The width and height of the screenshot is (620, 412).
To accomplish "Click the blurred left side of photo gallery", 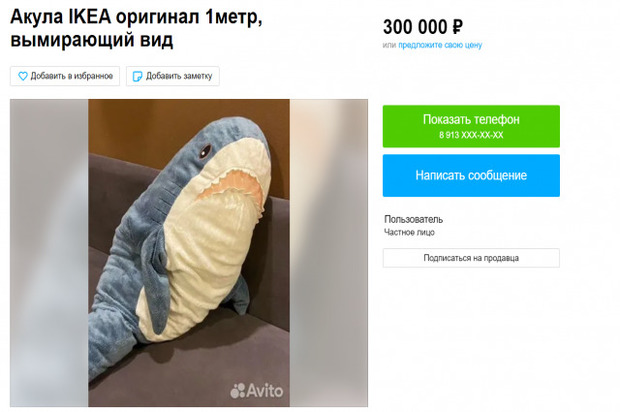I will click(49, 253).
